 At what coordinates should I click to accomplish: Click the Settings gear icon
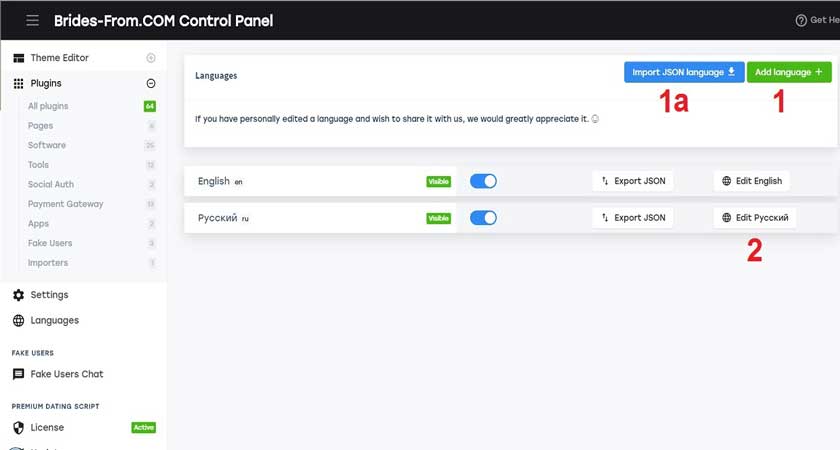point(19,295)
